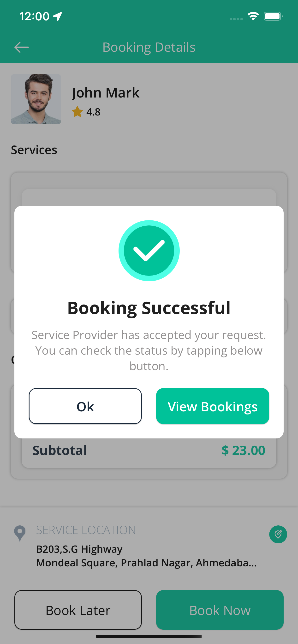Screen dimensions: 298x644
Task: Click the location arrow beside the time
Action: coord(58,16)
